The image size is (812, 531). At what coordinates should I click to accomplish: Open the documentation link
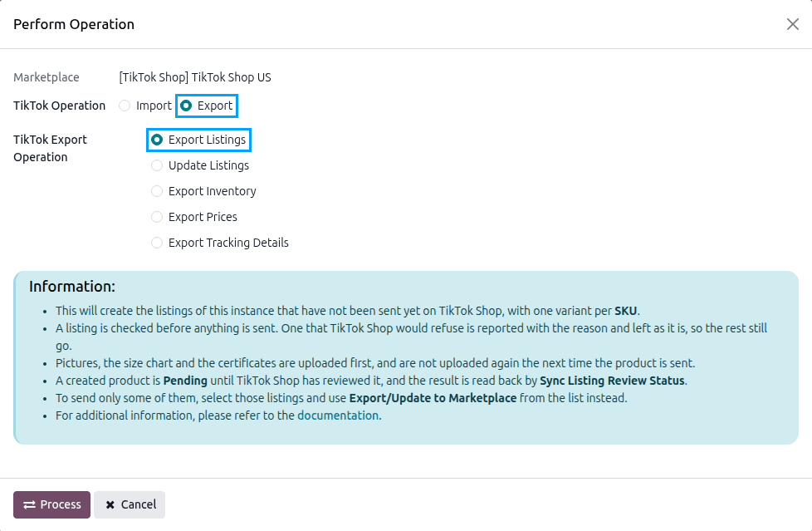click(338, 415)
